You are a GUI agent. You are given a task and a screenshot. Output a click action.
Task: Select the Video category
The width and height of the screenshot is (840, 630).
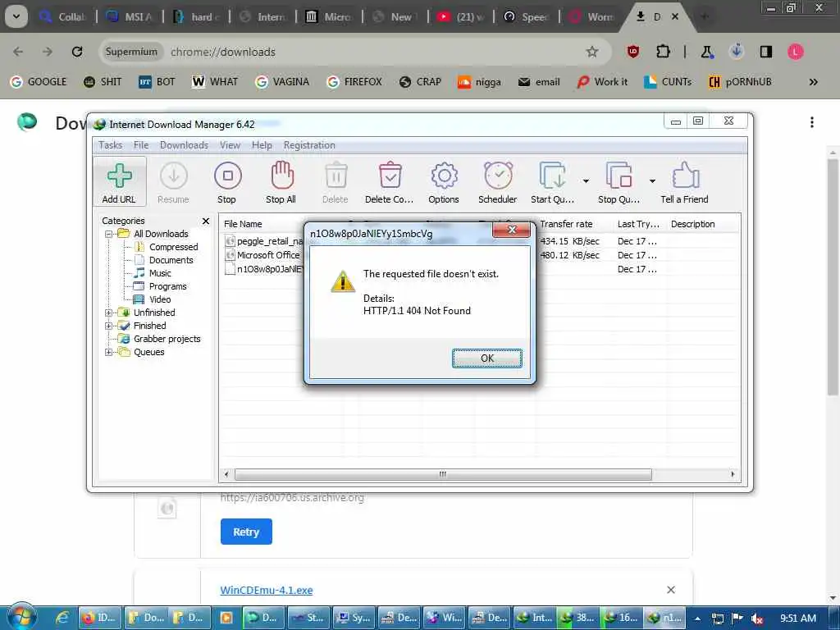tap(160, 299)
